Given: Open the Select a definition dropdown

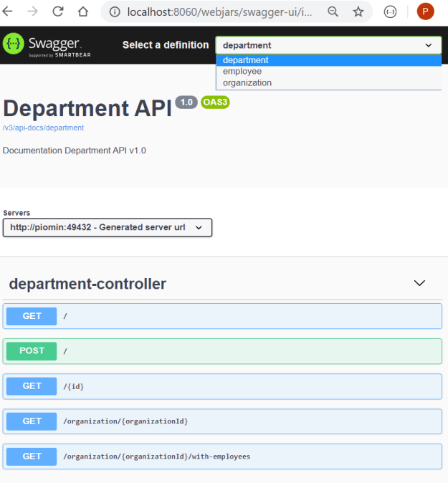Looking at the screenshot, I should click(x=328, y=45).
